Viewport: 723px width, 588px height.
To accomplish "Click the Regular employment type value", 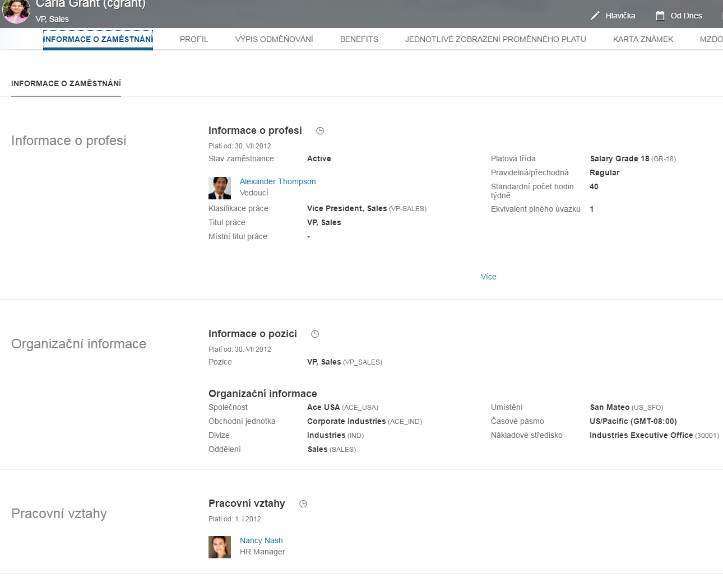I will coord(605,172).
